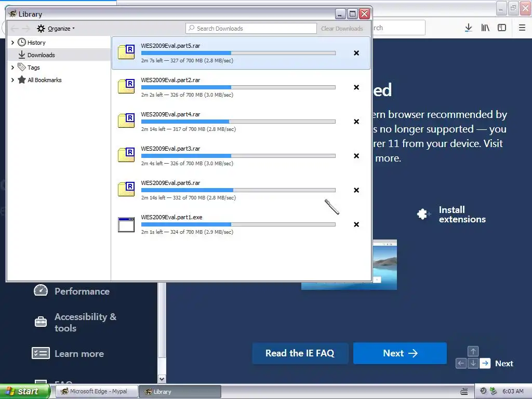
Task: Click the RAR file icon of part3.rar
Action: click(126, 155)
